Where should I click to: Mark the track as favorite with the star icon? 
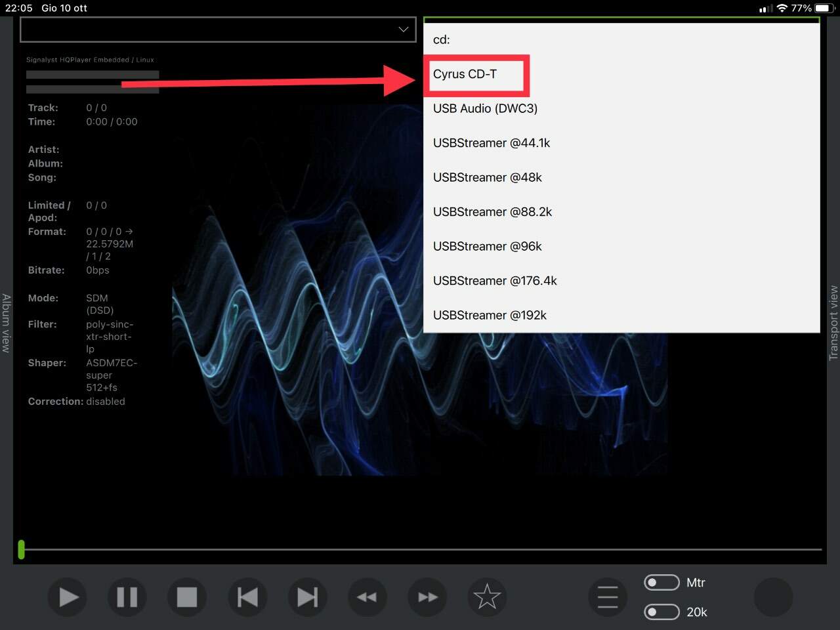point(487,597)
